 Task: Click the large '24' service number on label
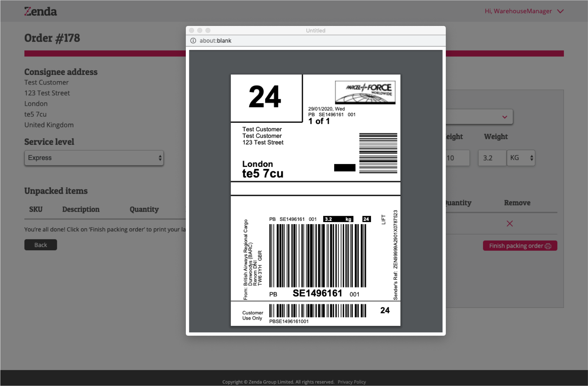pos(265,96)
